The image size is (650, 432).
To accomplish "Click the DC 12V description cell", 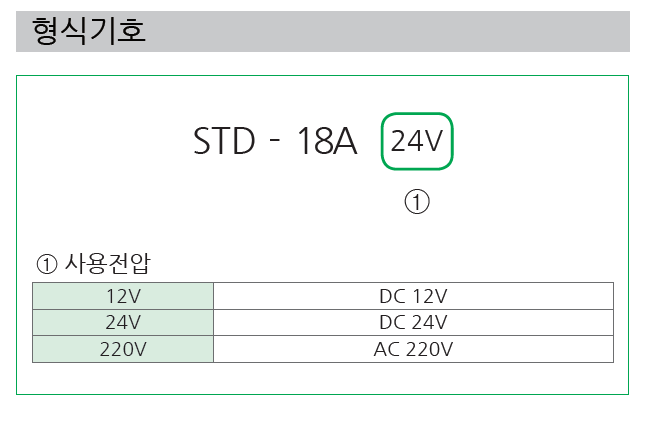I will (413, 295).
